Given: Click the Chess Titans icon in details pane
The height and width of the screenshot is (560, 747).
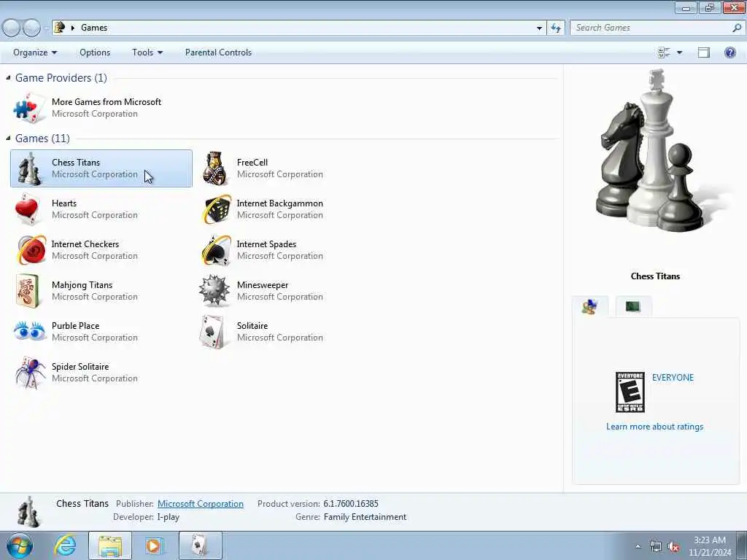Looking at the screenshot, I should 28,512.
